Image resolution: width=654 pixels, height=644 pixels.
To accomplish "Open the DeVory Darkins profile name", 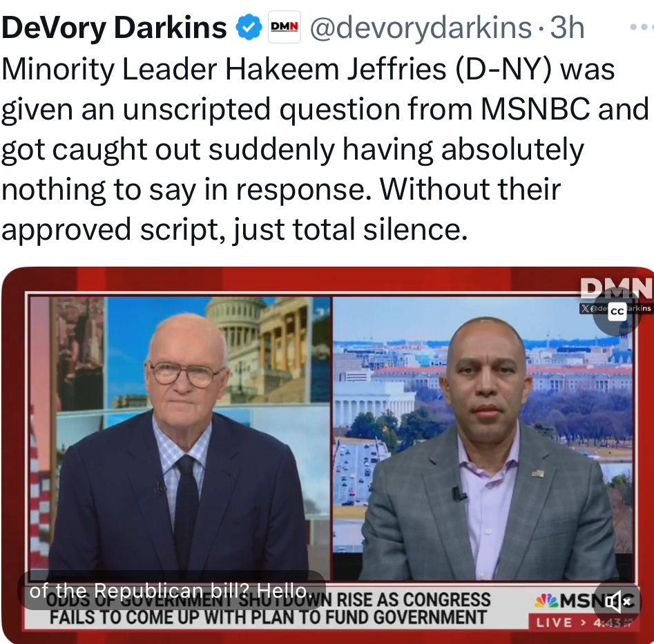I will (114, 28).
